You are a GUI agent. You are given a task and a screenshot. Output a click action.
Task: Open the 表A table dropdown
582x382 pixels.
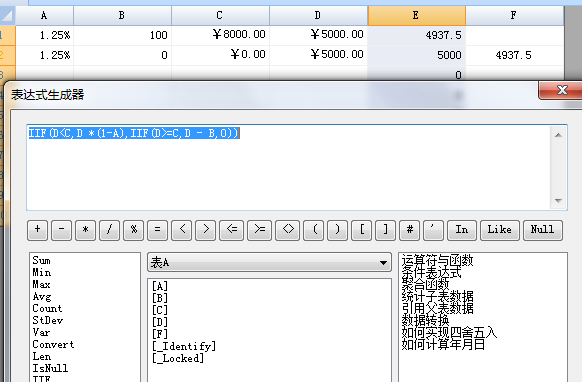click(269, 262)
